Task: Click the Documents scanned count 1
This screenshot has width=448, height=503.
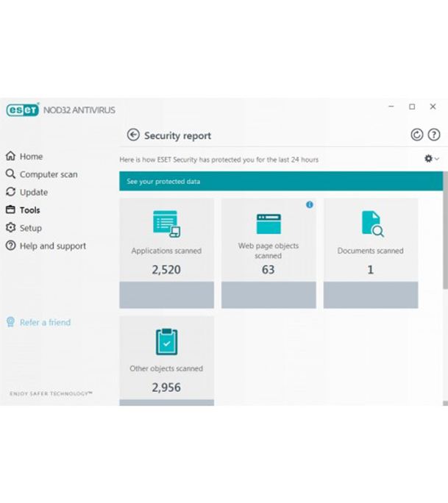Action: 371,269
